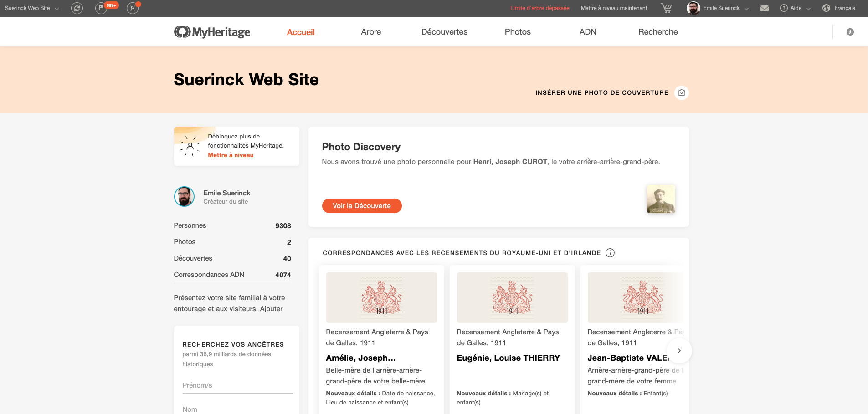868x414 pixels.
Task: Open the Amélie, Joseph census card image
Action: 381,297
